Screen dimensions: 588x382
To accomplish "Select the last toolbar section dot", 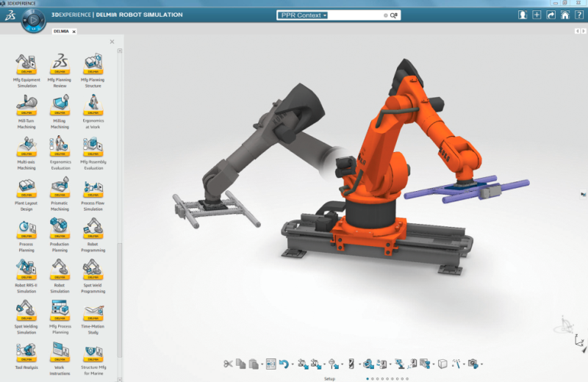I will click(x=407, y=378).
